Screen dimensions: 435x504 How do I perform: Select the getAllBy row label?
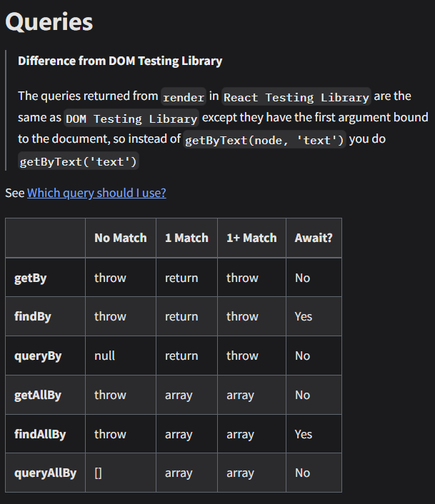38,395
